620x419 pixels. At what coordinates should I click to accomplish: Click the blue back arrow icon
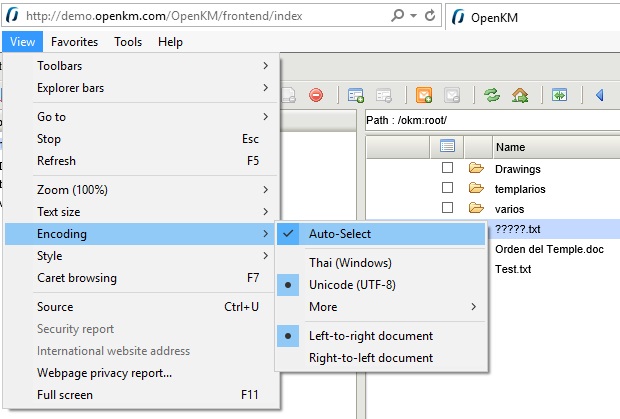pos(600,95)
